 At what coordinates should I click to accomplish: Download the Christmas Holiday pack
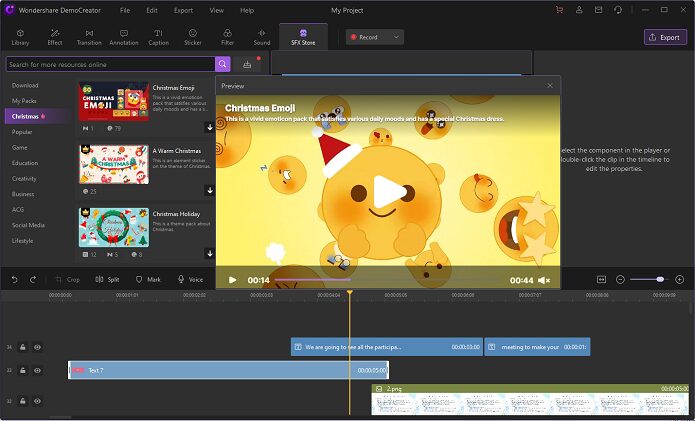click(210, 253)
